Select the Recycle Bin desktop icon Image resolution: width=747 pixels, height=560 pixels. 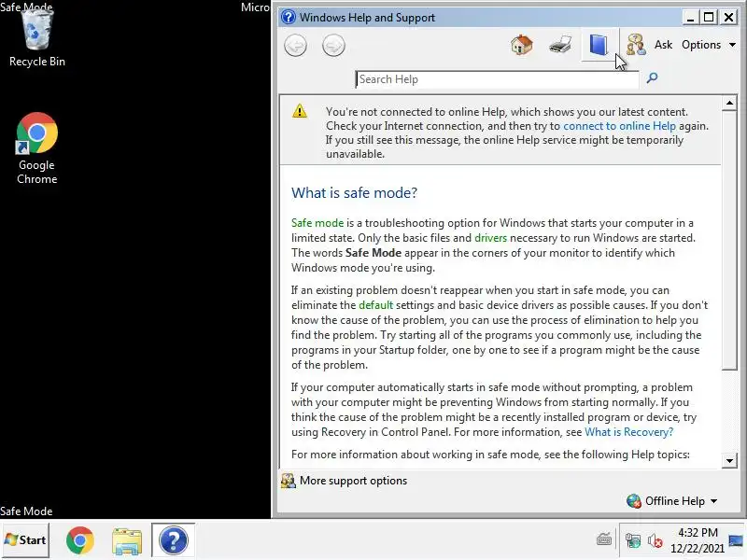37,38
